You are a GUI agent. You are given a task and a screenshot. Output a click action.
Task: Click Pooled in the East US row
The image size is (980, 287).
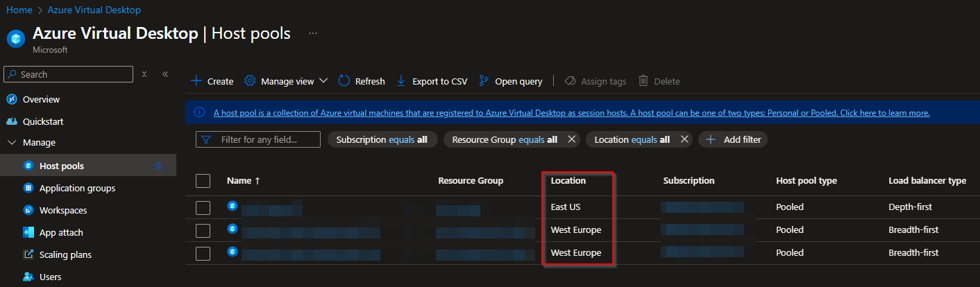click(x=790, y=207)
